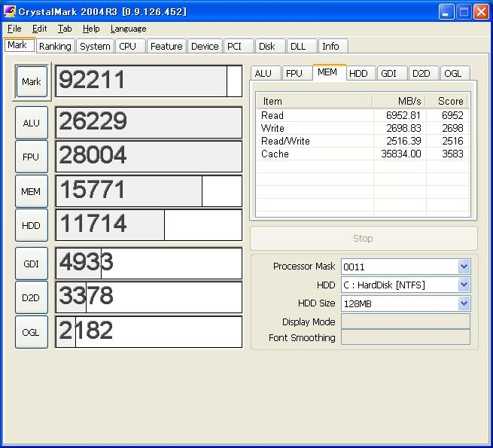Image resolution: width=493 pixels, height=448 pixels.
Task: Select the OGL results tab
Action: 452,73
